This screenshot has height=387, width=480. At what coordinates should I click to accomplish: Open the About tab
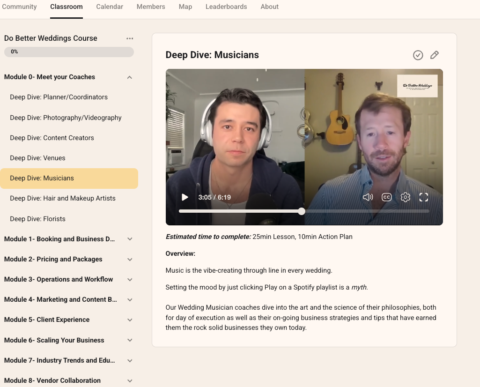click(269, 7)
